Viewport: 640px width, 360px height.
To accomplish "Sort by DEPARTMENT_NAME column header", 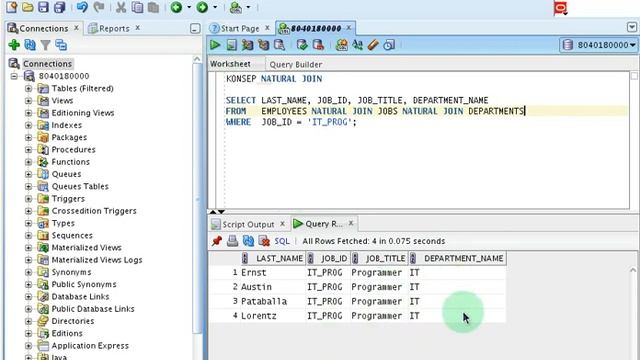I will [x=458, y=258].
